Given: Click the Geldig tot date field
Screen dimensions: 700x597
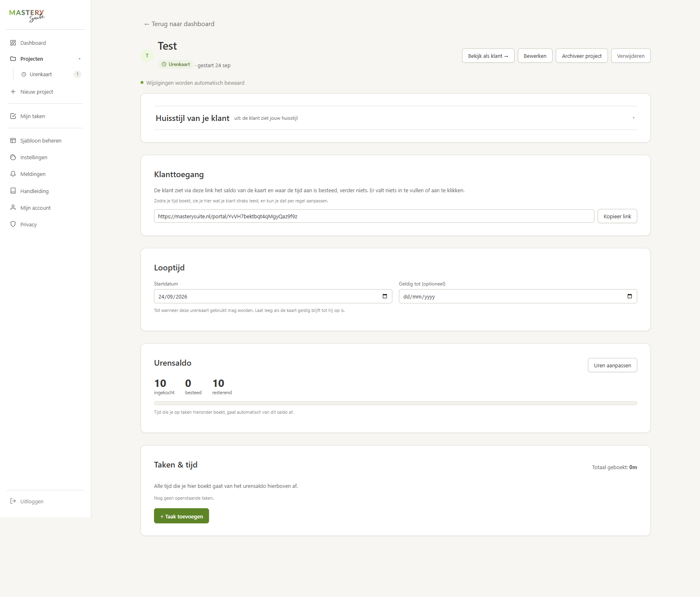Looking at the screenshot, I should point(518,296).
